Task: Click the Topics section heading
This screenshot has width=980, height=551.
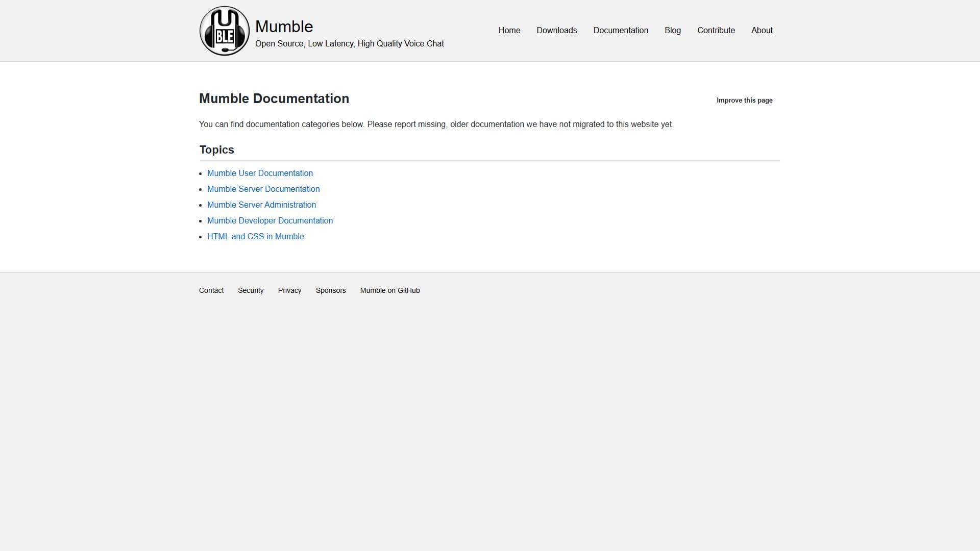Action: point(216,149)
